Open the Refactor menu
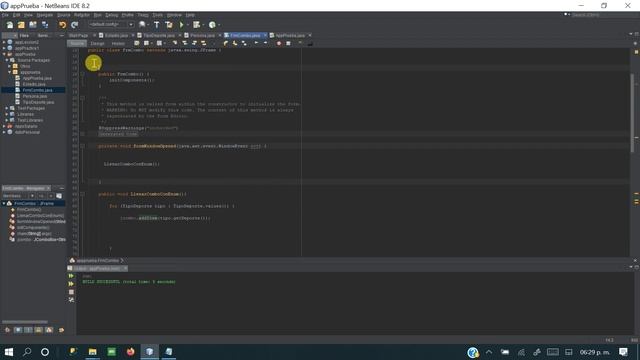The height and width of the screenshot is (360, 640). (82, 15)
